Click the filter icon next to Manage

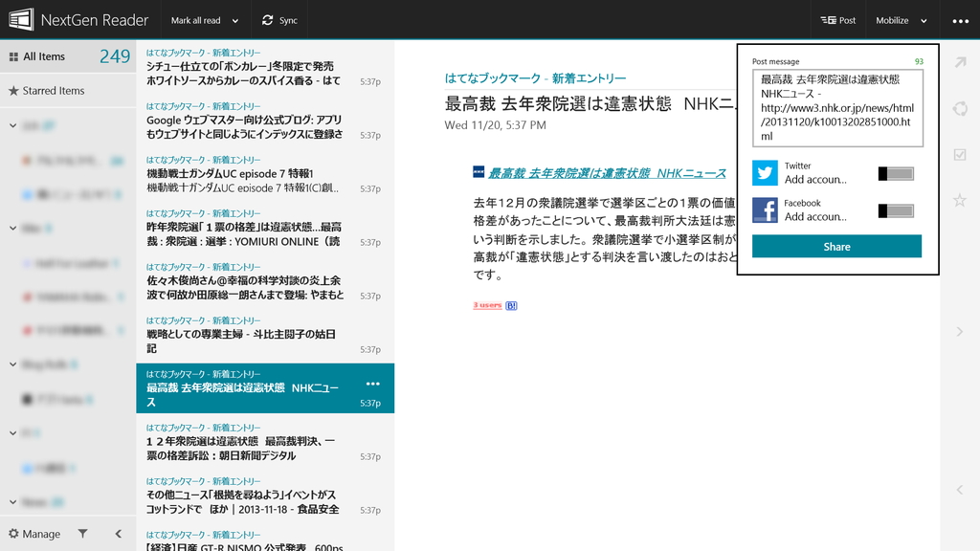pyautogui.click(x=82, y=534)
